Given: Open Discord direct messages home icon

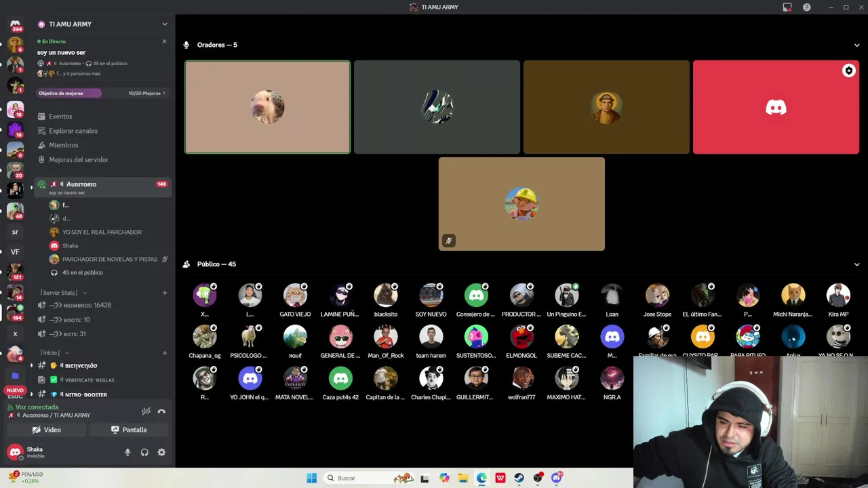Looking at the screenshot, I should [15, 24].
